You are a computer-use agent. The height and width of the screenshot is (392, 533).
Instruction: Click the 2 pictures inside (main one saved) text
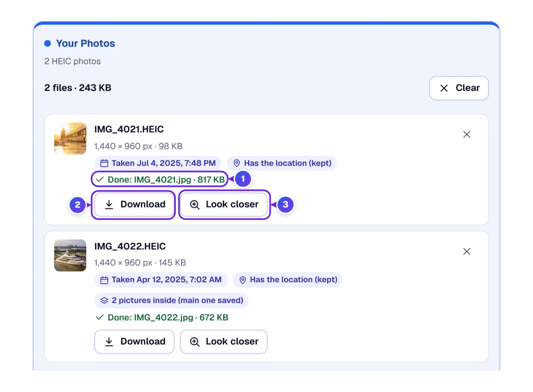(178, 300)
